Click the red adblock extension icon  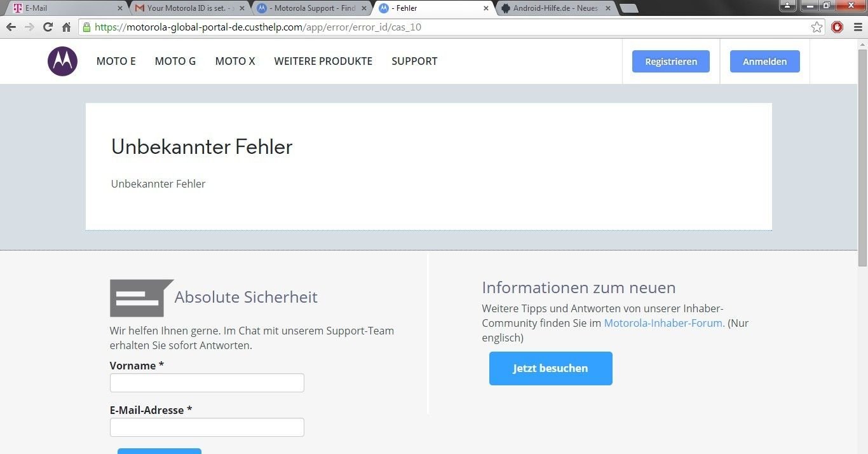coord(837,27)
